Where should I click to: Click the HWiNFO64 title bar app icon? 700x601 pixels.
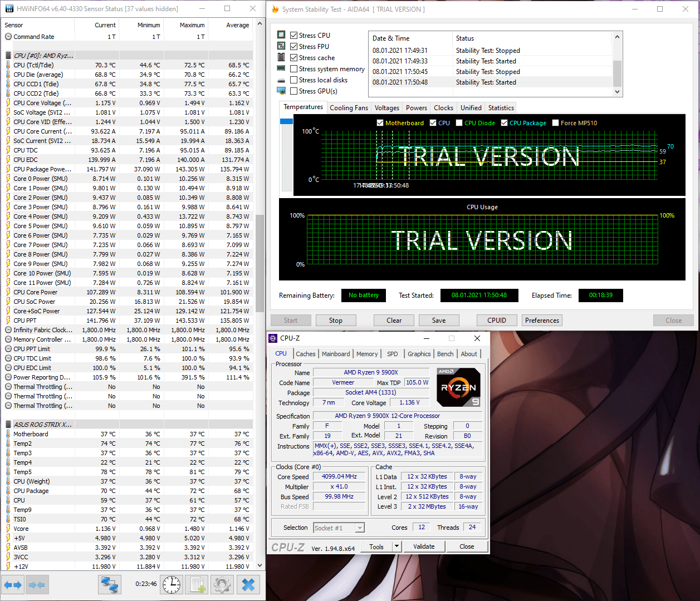pos(9,9)
